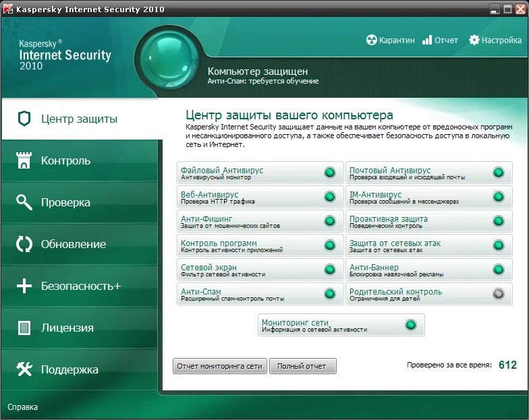This screenshot has height=420, width=529.
Task: Click the Полный отчет button
Action: pos(303,366)
